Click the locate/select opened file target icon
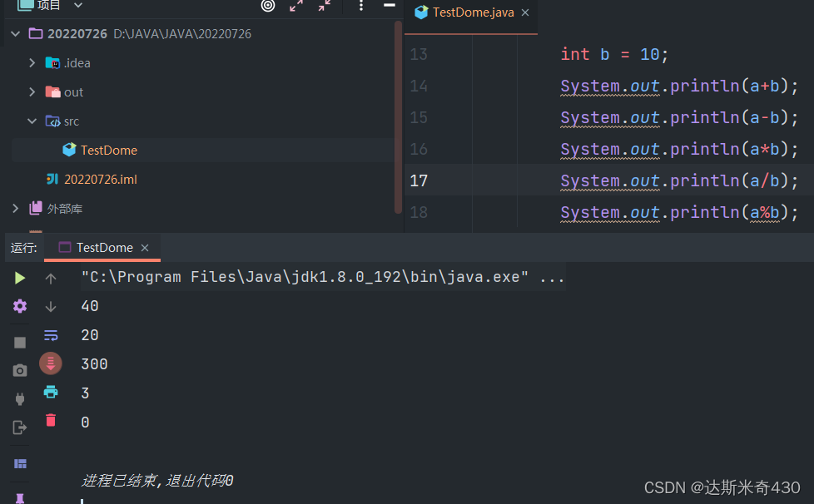Image resolution: width=814 pixels, height=504 pixels. 268,5
